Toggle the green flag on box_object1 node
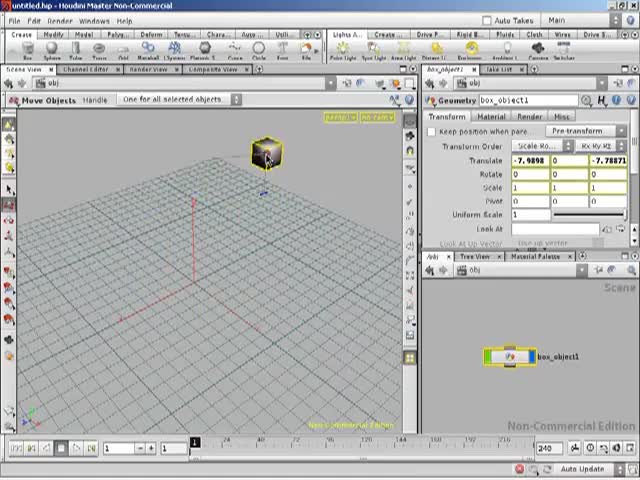 (488, 357)
